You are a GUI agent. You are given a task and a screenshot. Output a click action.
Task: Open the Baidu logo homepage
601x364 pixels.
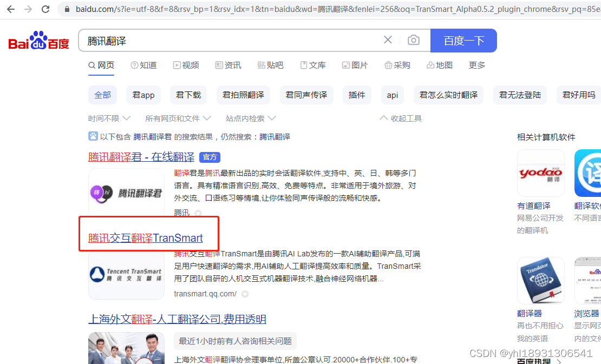point(38,41)
